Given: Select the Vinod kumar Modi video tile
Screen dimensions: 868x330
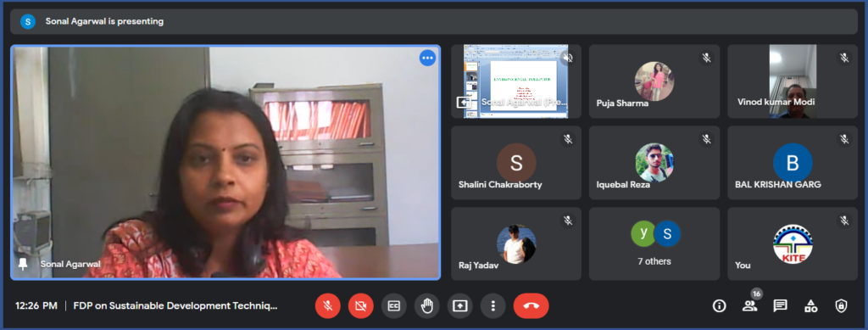Looking at the screenshot, I should 793,81.
